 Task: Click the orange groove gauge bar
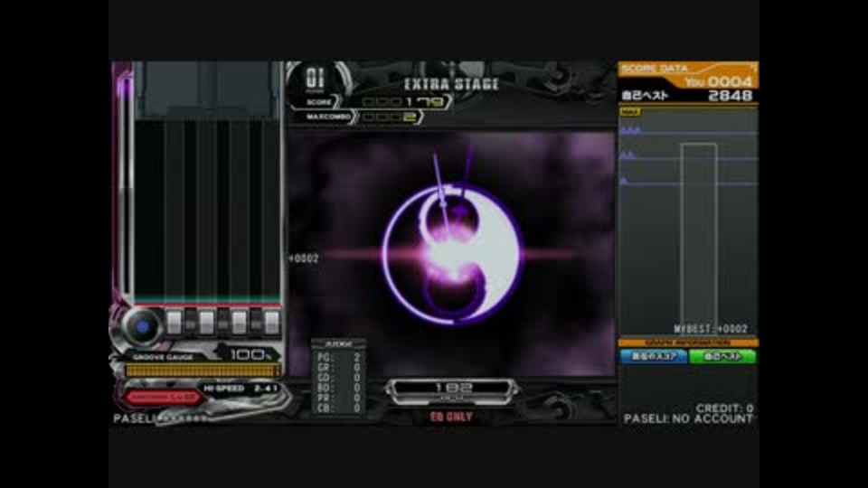pos(203,371)
